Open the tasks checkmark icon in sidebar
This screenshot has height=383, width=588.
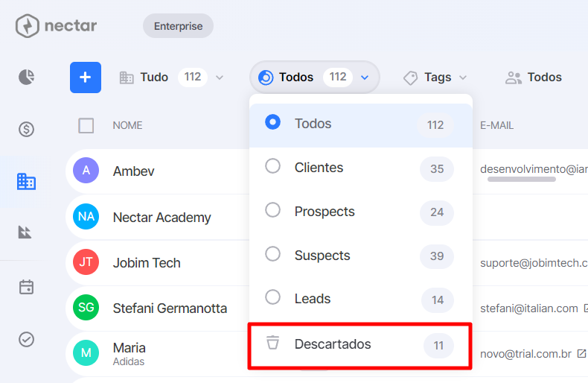click(x=26, y=340)
